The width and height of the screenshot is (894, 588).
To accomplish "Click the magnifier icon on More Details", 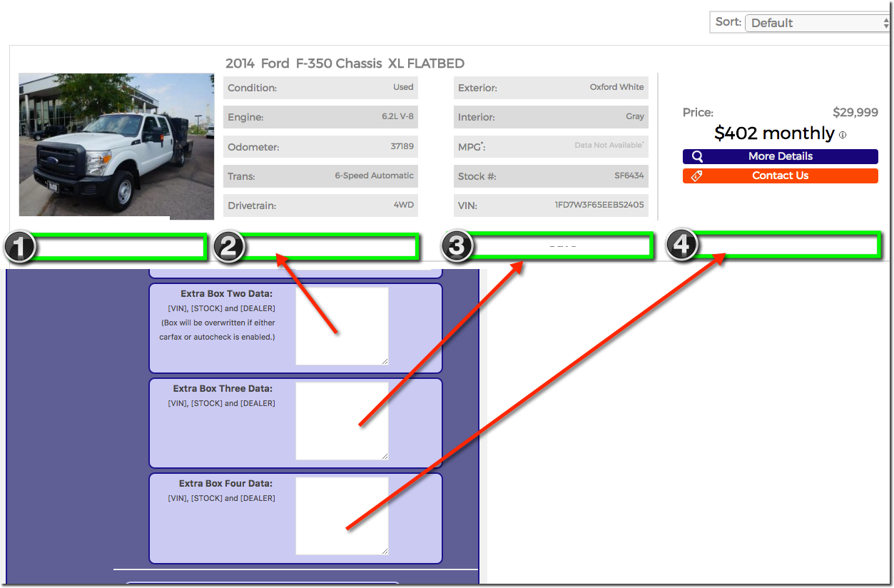I will point(698,156).
